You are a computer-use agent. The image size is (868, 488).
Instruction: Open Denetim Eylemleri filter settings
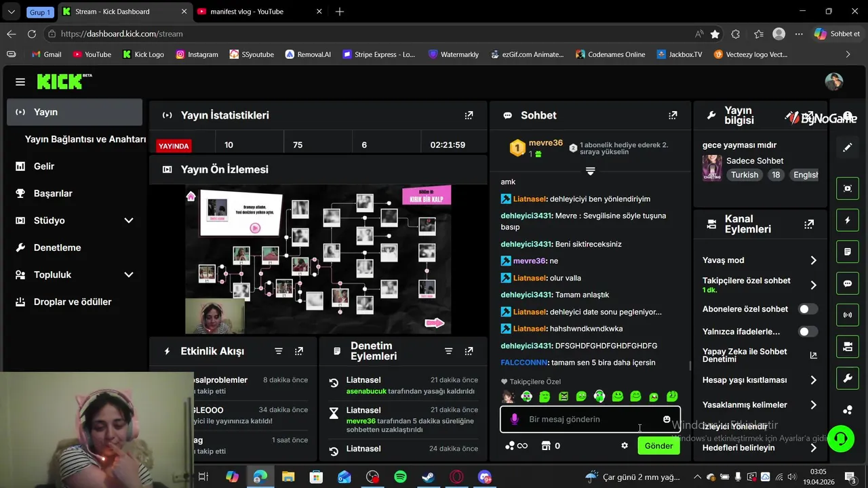448,351
